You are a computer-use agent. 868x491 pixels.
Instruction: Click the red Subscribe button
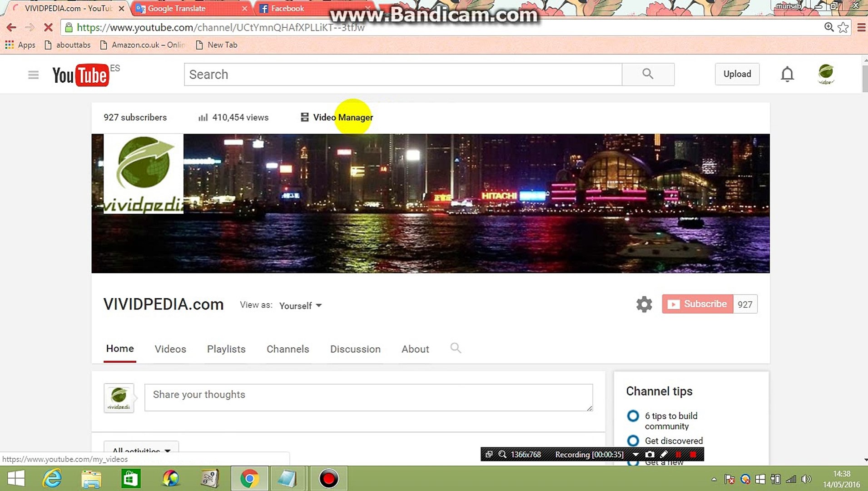pos(698,304)
